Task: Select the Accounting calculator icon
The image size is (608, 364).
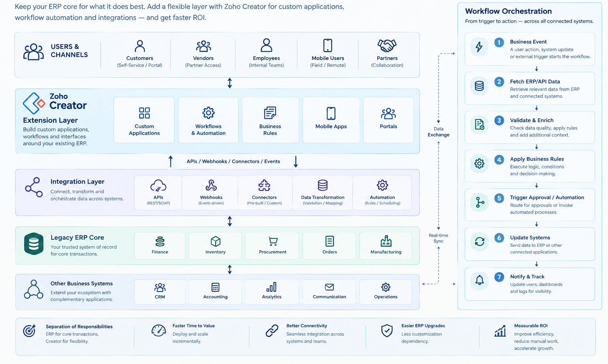Action: tap(215, 287)
